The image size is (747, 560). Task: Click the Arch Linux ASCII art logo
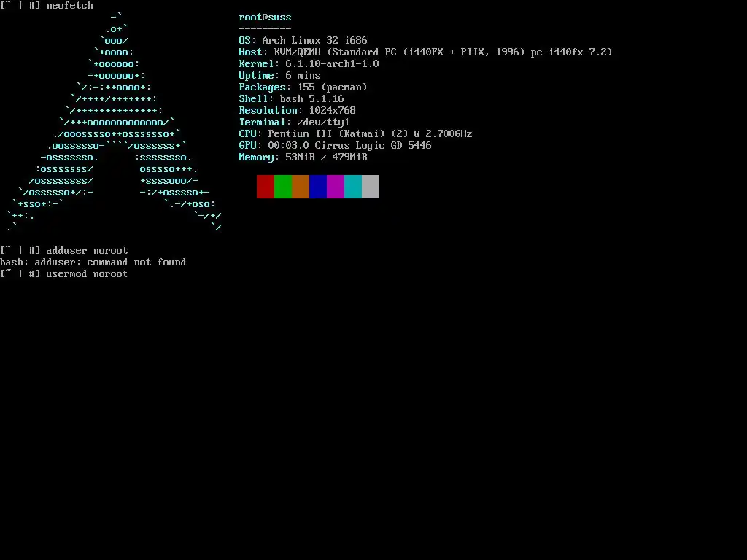pyautogui.click(x=114, y=122)
